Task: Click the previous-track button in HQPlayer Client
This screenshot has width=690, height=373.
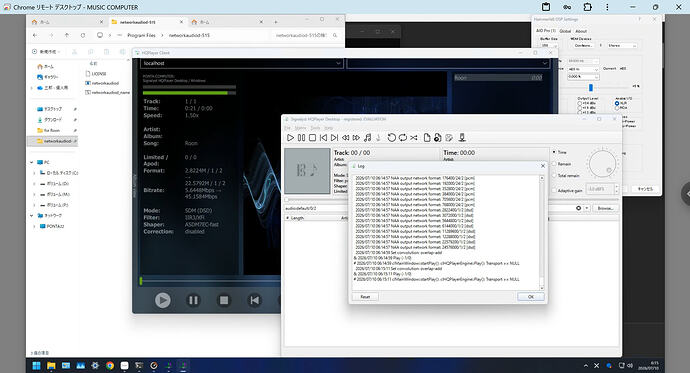Action: (x=254, y=300)
